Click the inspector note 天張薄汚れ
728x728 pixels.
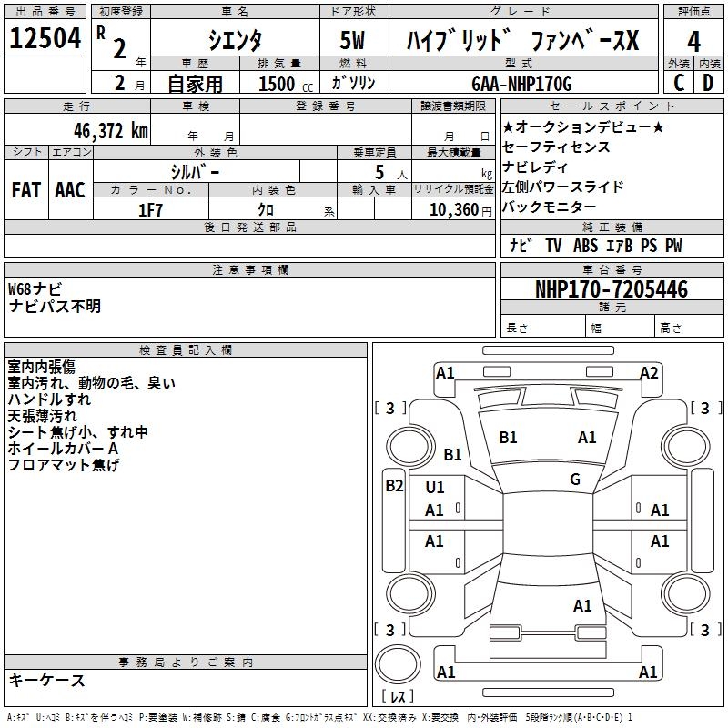click(x=42, y=416)
